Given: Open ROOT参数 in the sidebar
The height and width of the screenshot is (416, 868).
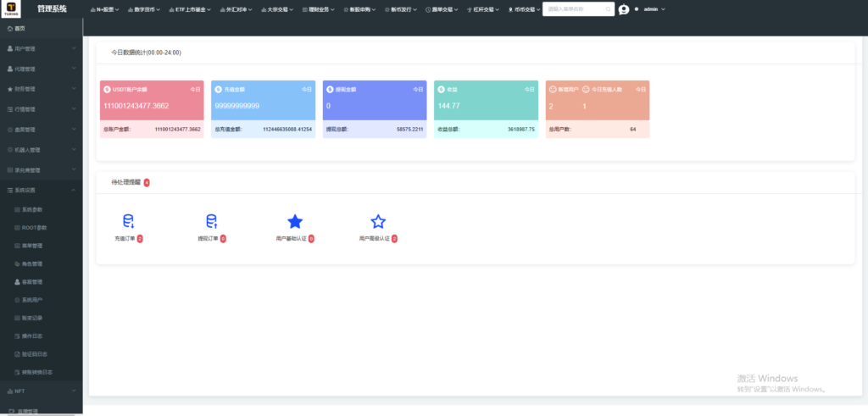Looking at the screenshot, I should click(42, 228).
